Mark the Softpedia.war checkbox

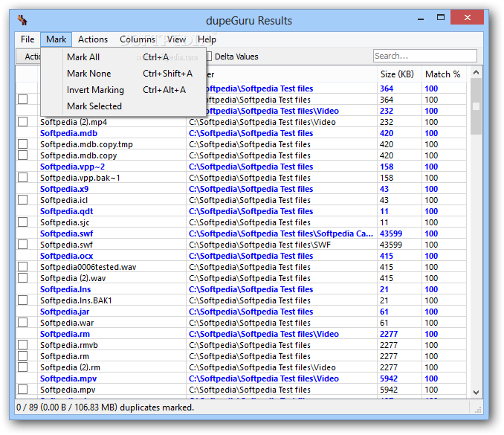point(22,323)
